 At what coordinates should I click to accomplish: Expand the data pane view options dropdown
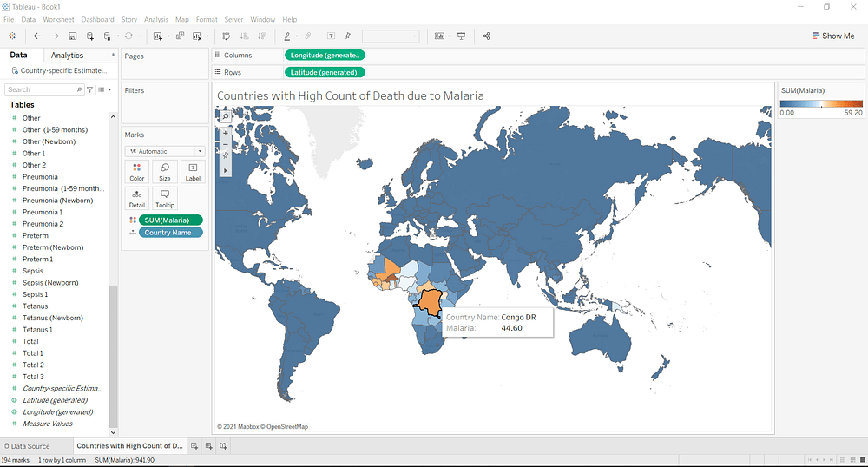104,89
